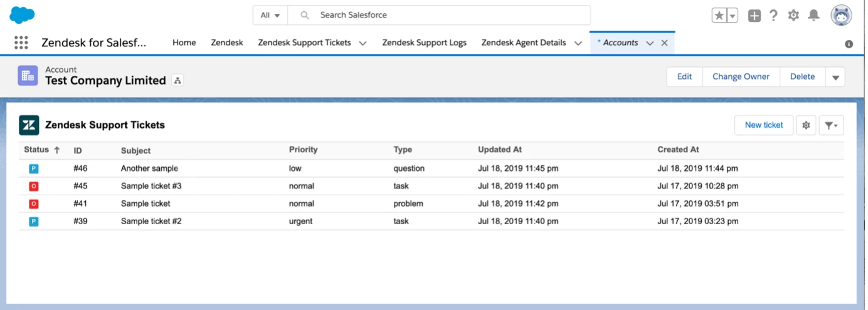The width and height of the screenshot is (868, 310).
Task: Click ticket ID #46
Action: click(x=80, y=168)
